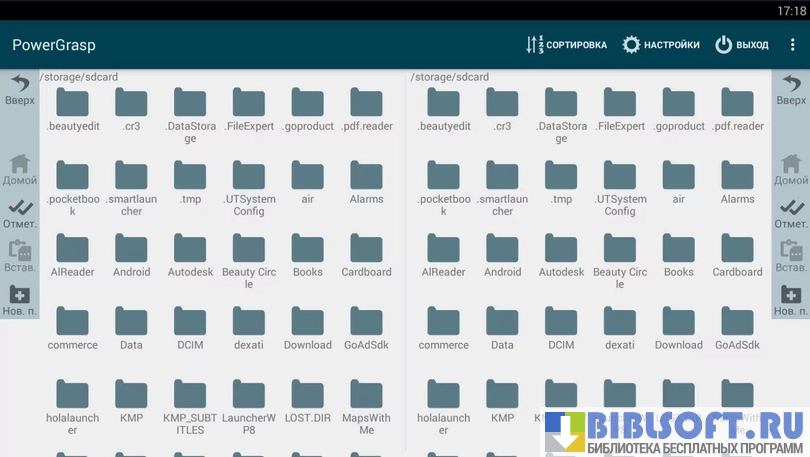Click the right panel Up (Вверх) arrow
The height and width of the screenshot is (457, 810).
tap(790, 88)
